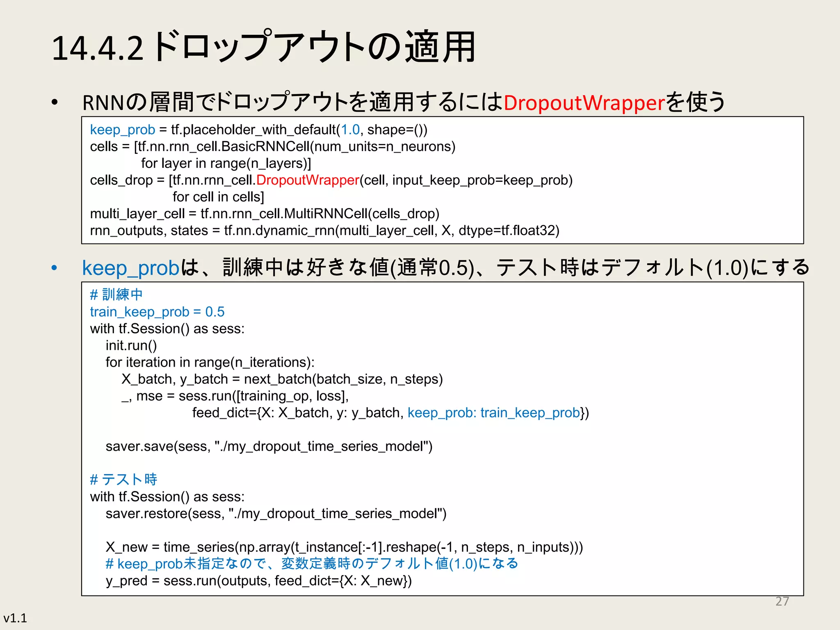The width and height of the screenshot is (840, 630).
Task: Click the slide page number '27'
Action: coord(782,602)
